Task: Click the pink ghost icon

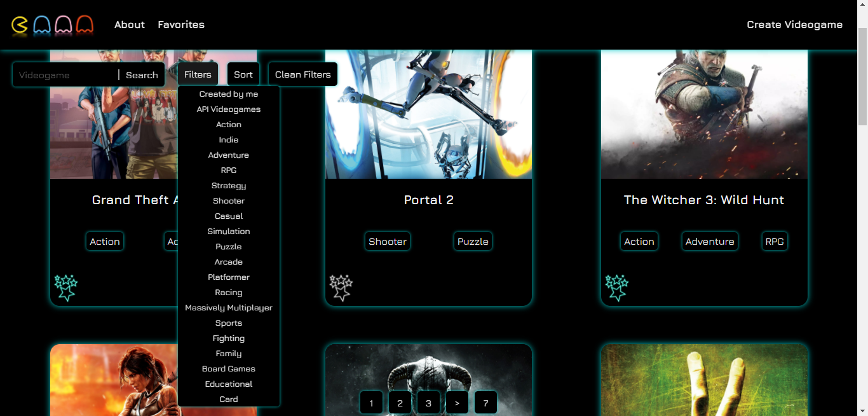Action: (x=64, y=25)
